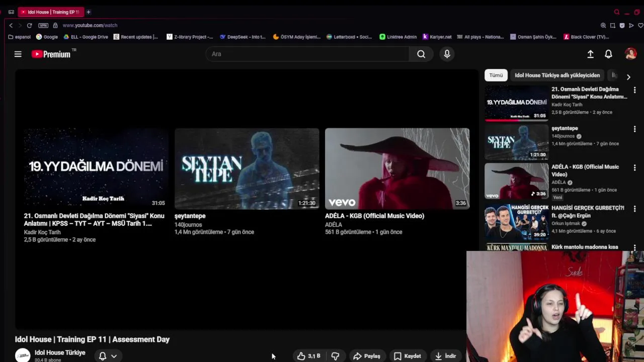Dislike the video with thumbs down

pos(335,356)
